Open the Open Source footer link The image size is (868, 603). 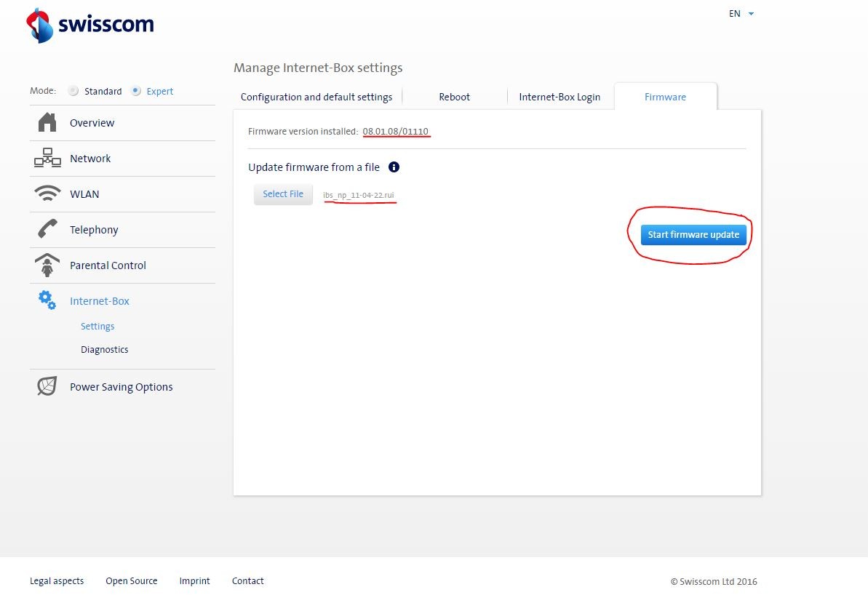(x=132, y=581)
